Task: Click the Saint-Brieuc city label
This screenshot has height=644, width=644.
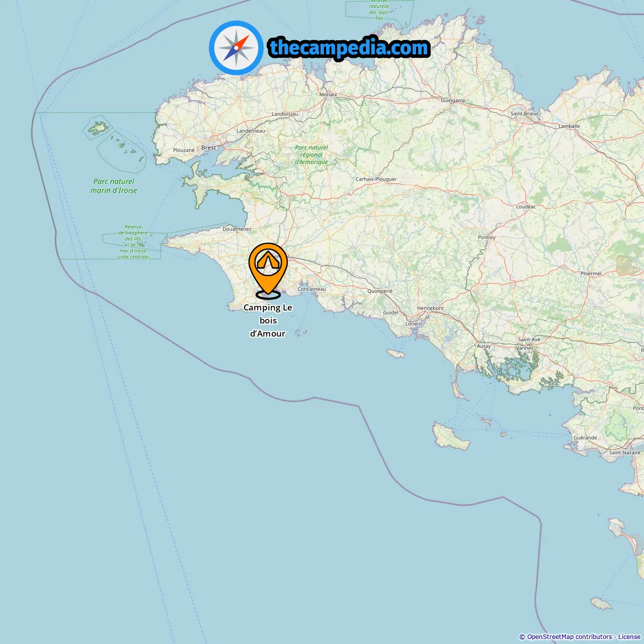Action: click(x=525, y=114)
